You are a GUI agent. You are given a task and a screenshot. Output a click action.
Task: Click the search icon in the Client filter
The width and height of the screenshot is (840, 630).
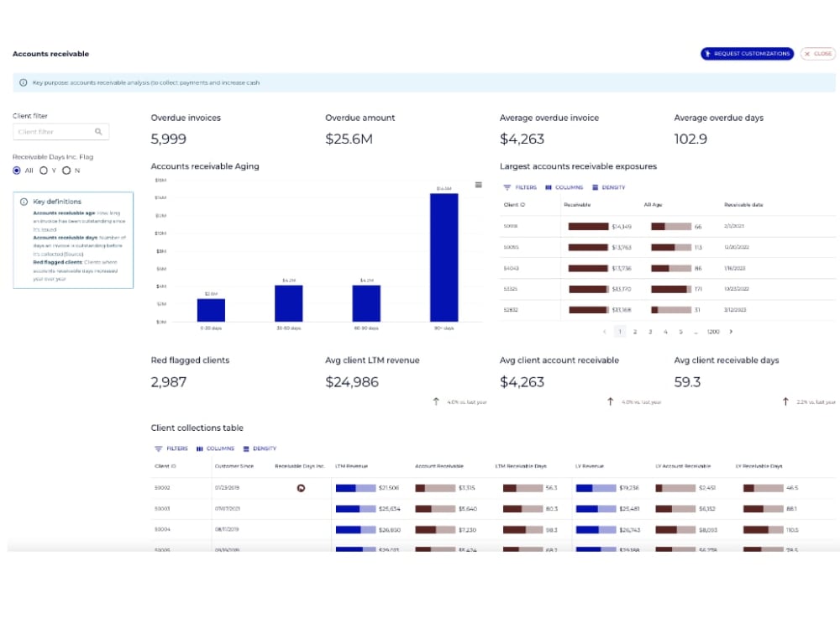click(x=100, y=132)
